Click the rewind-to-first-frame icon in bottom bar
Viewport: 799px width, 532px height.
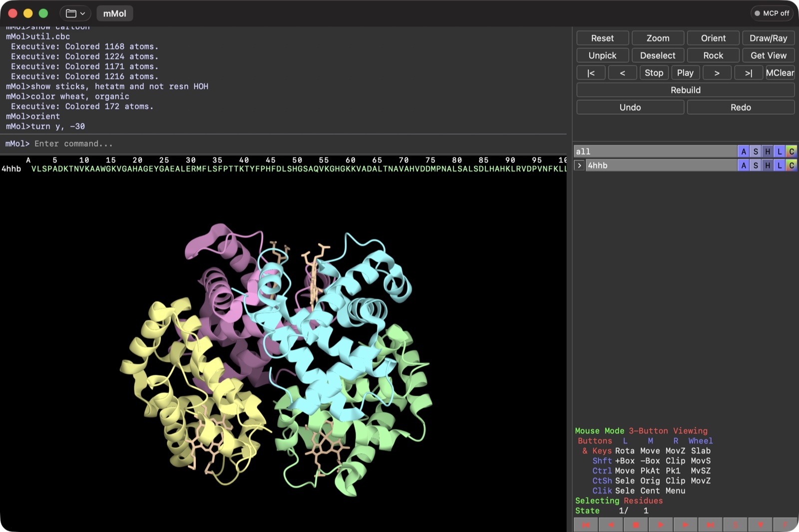click(x=586, y=525)
